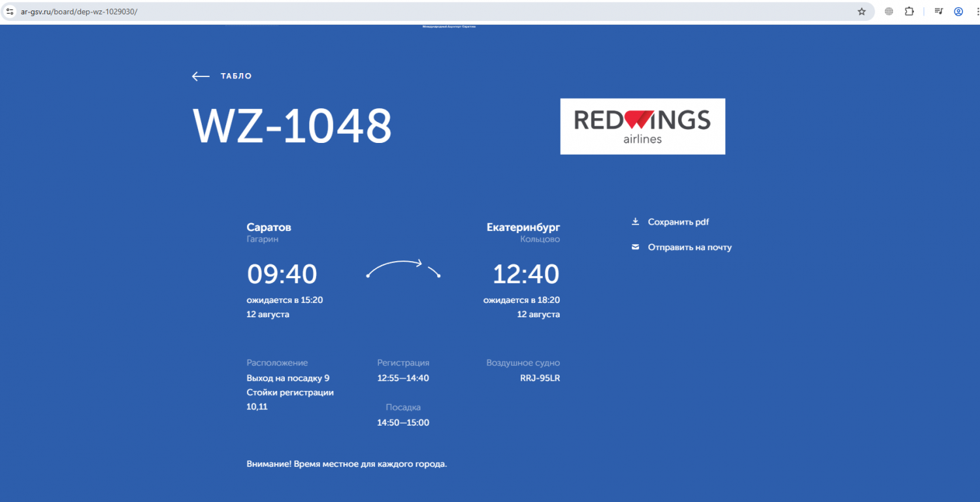
Task: Open the media control icon in toolbar
Action: [939, 11]
